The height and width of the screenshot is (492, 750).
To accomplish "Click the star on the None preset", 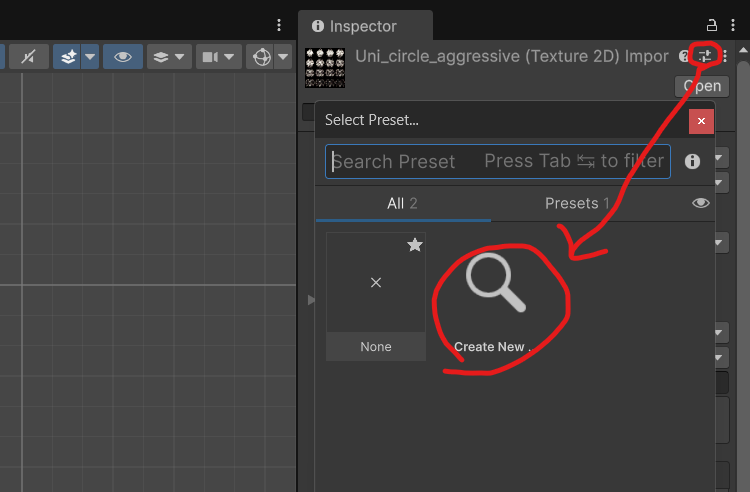I will click(x=414, y=245).
